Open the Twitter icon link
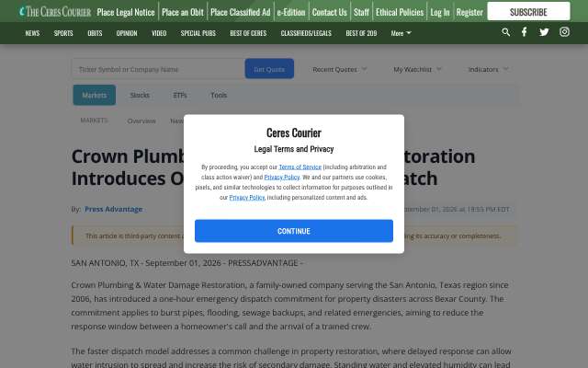The image size is (588, 368). coord(544,32)
